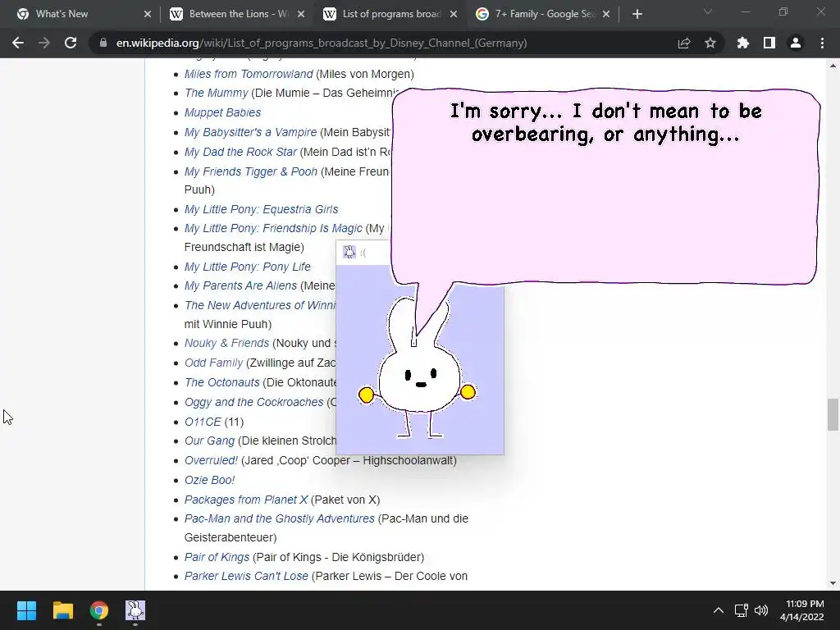Open network status tray icon

click(741, 610)
